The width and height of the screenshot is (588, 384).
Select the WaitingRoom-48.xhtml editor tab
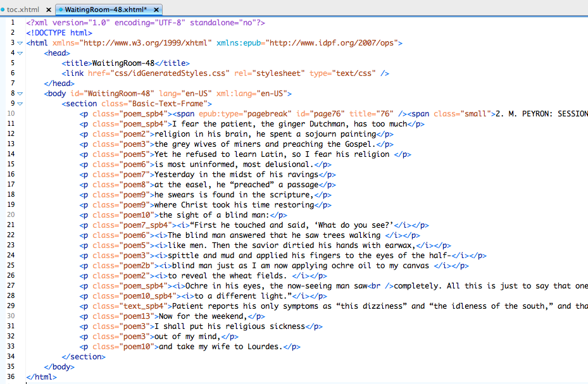[x=106, y=9]
